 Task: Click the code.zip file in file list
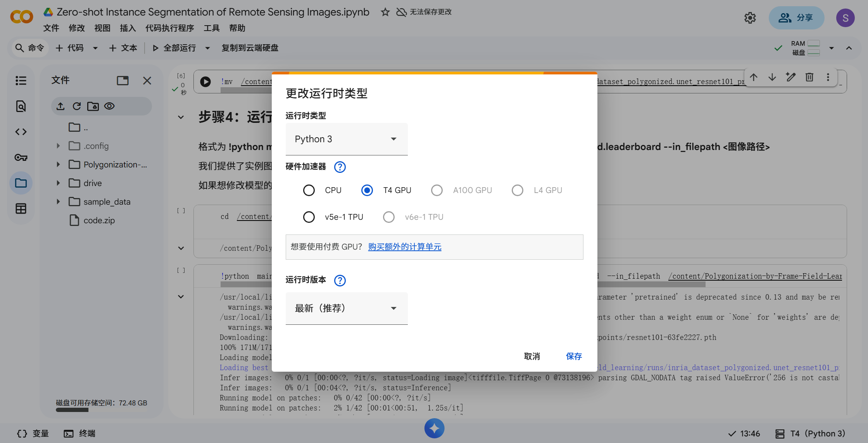99,221
